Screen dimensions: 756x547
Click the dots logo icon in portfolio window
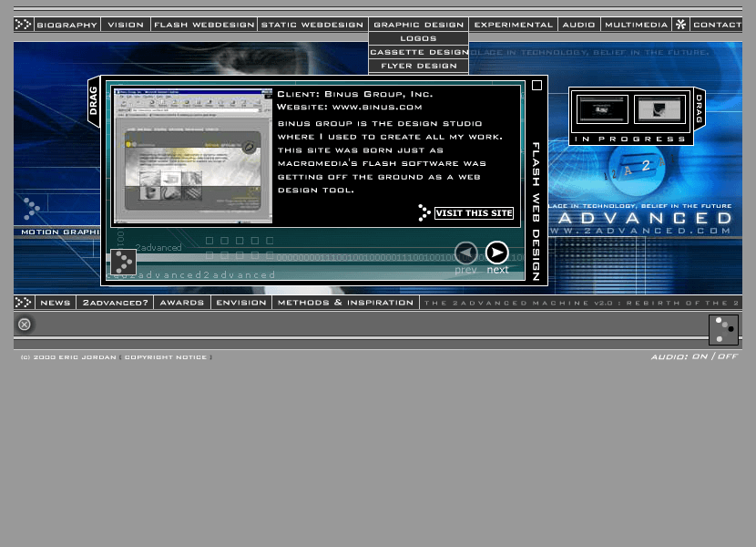point(124,262)
